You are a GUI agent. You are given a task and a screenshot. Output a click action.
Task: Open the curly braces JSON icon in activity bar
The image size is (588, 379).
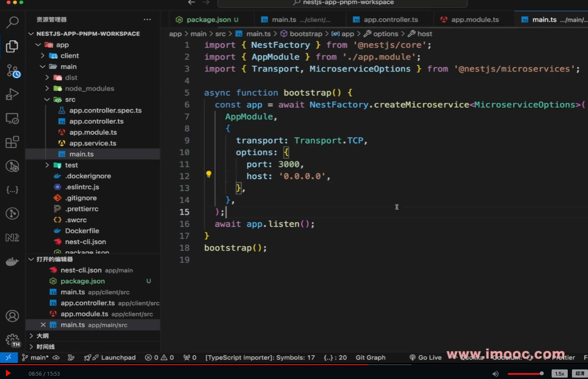tap(12, 190)
